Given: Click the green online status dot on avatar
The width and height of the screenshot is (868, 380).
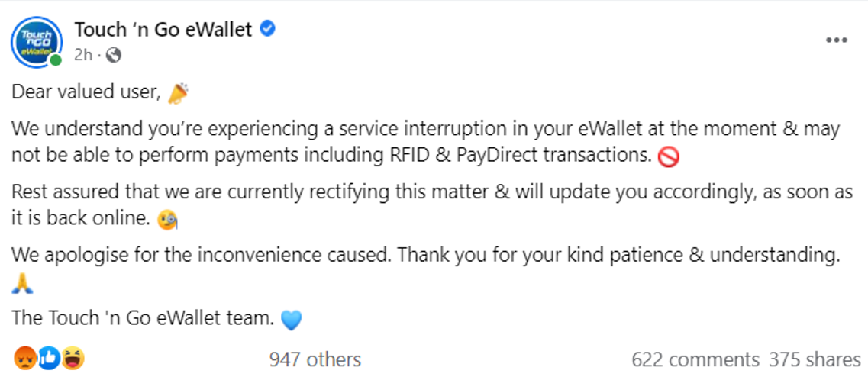Looking at the screenshot, I should [56, 60].
